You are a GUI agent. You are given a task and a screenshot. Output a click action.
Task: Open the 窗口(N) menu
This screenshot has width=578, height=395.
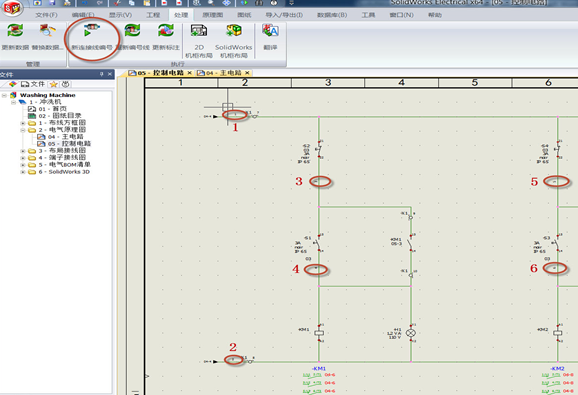(x=401, y=15)
